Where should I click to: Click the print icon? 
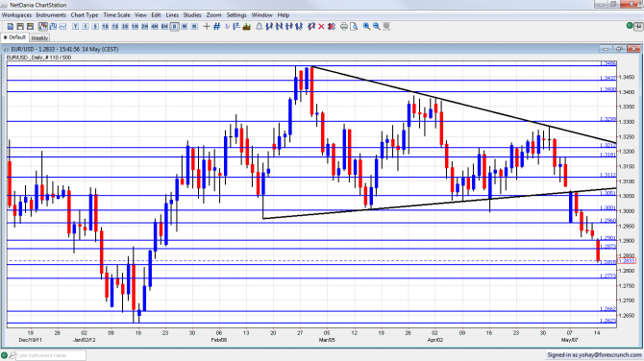click(x=344, y=27)
